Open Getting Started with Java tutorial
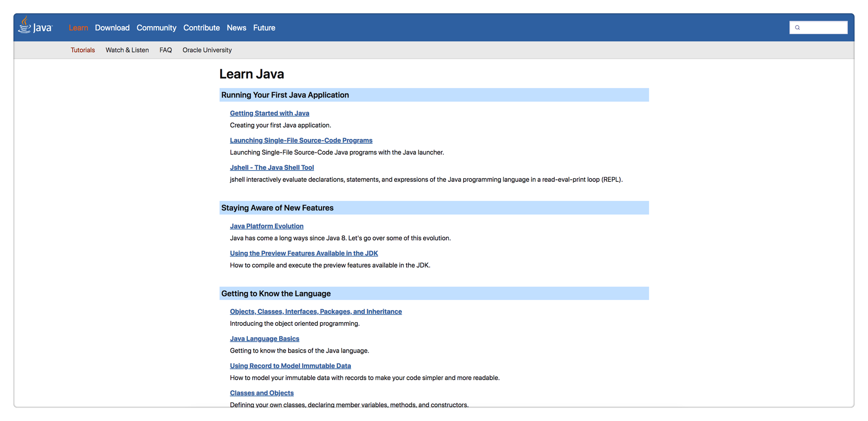This screenshot has height=421, width=868. (270, 113)
